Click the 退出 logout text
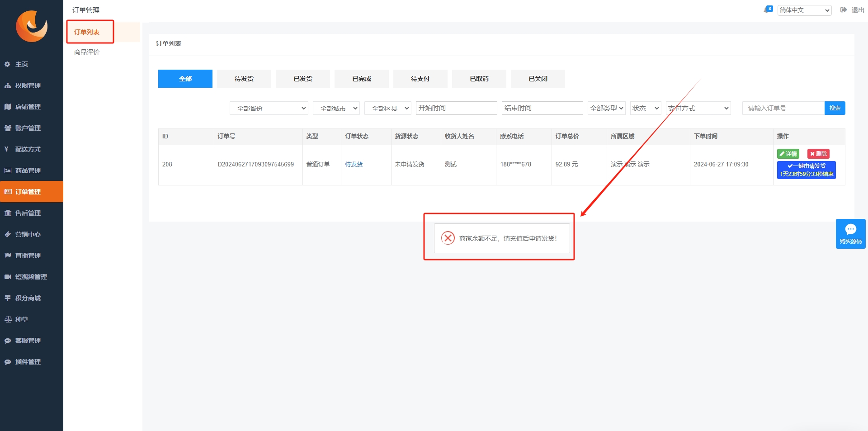 pos(858,10)
